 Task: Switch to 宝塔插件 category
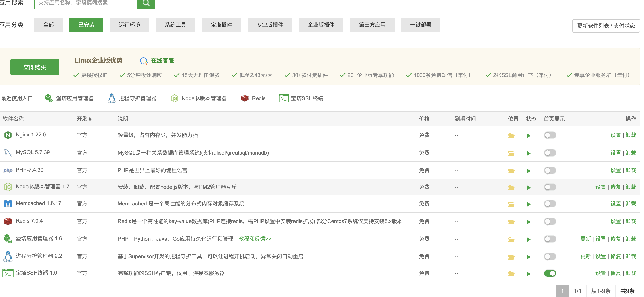click(x=221, y=25)
